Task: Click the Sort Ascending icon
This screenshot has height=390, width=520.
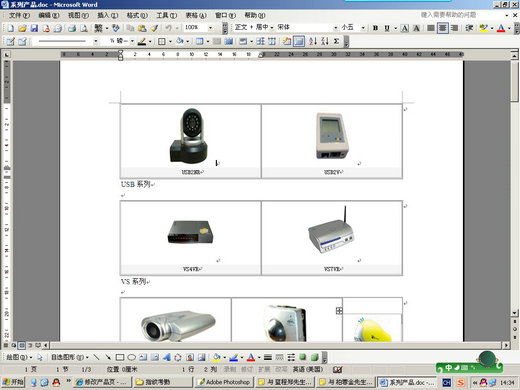Action: [313, 41]
